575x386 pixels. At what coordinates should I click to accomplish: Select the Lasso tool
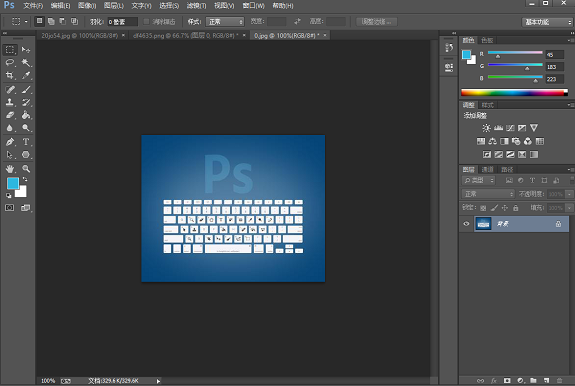point(10,62)
